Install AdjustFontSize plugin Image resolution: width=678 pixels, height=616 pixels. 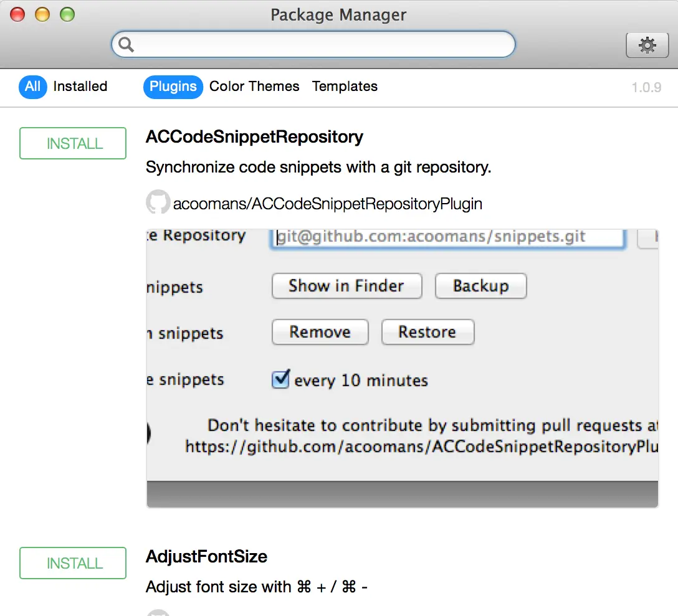pyautogui.click(x=73, y=563)
